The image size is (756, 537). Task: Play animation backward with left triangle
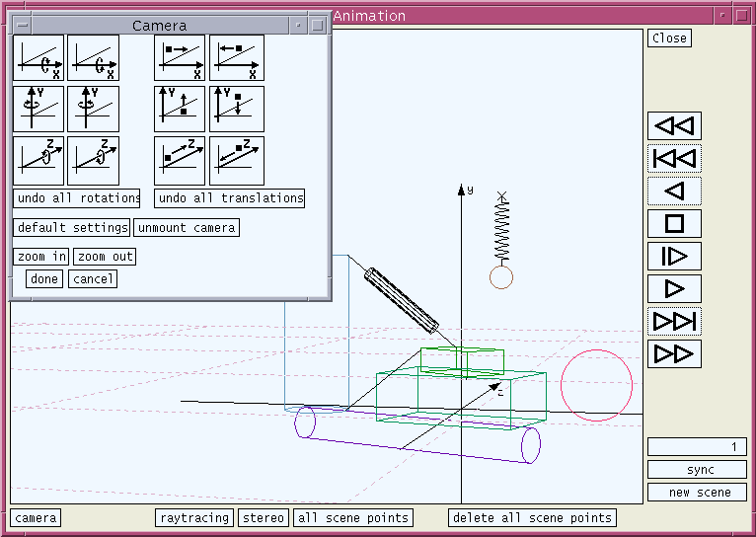(x=674, y=192)
